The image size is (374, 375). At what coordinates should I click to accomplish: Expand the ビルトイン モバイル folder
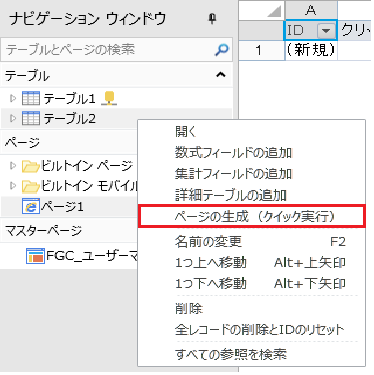(x=13, y=186)
